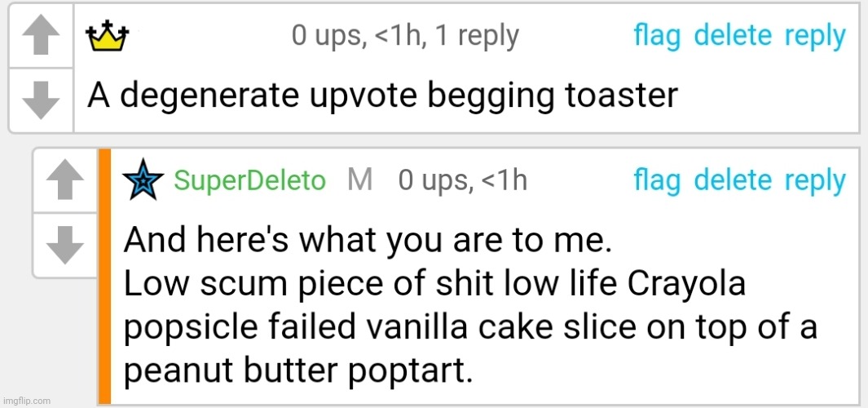Click SuperDeleto's '0 ups, <1h' info
The image size is (868, 408).
click(463, 180)
